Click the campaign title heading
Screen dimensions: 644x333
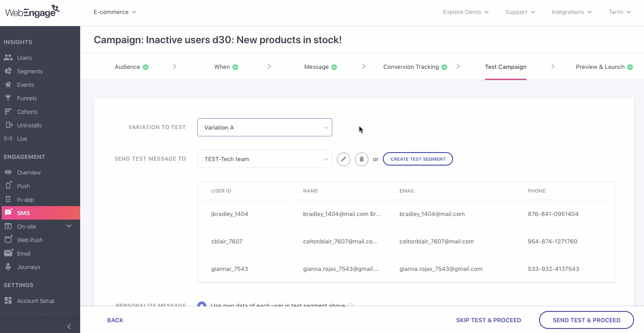[x=218, y=40]
